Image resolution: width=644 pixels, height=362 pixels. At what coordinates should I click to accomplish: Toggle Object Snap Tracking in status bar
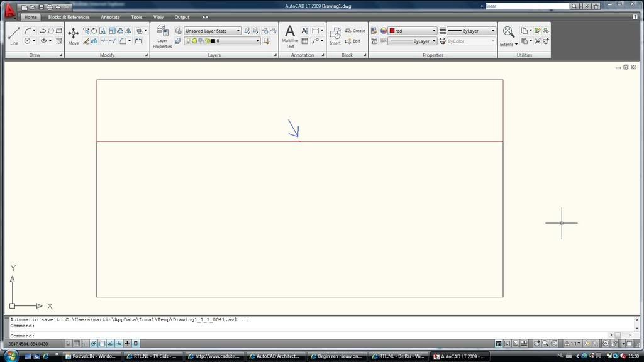111,344
